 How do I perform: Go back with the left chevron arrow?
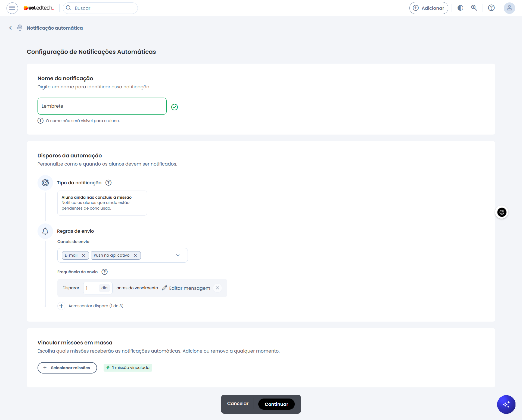point(10,28)
